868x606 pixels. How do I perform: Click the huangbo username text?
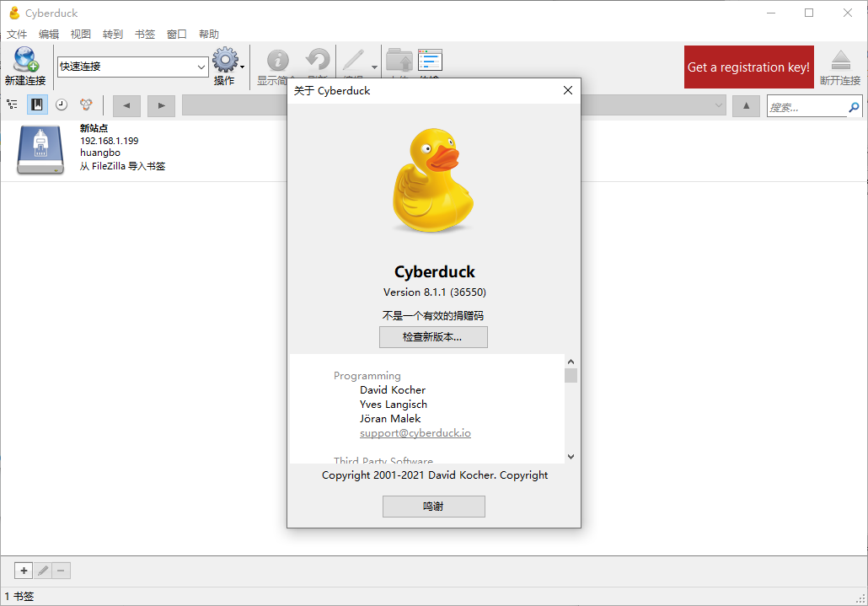click(100, 153)
